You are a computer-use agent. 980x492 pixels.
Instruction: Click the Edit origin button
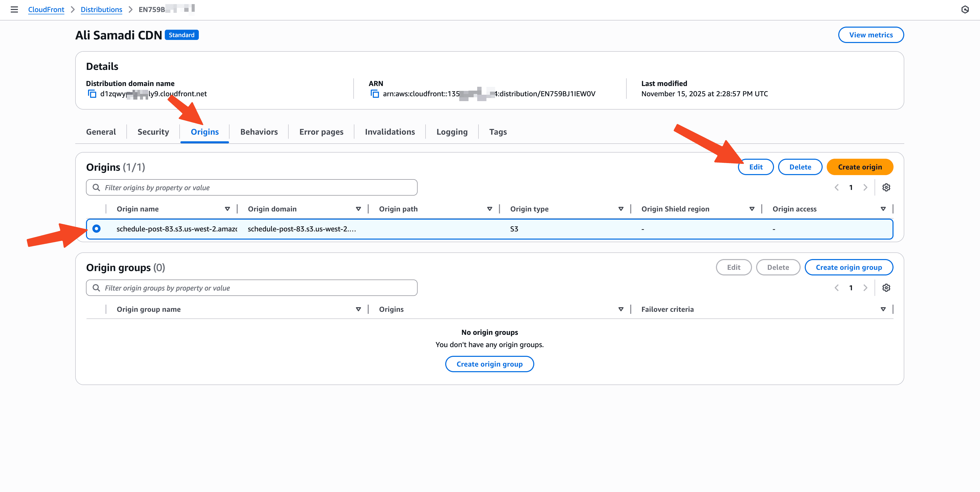[x=756, y=167]
